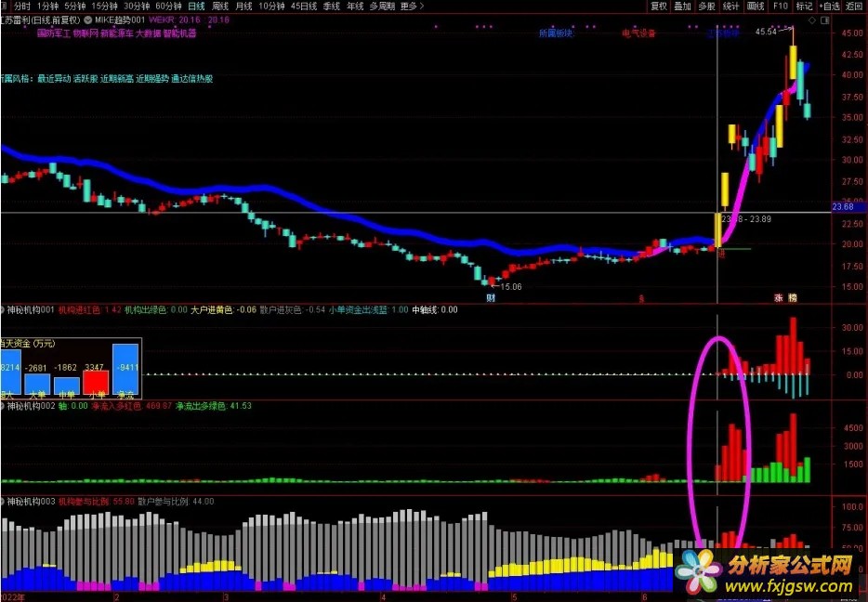The width and height of the screenshot is (868, 602).
Task: Select the 1分钟 period tab
Action: (47, 7)
